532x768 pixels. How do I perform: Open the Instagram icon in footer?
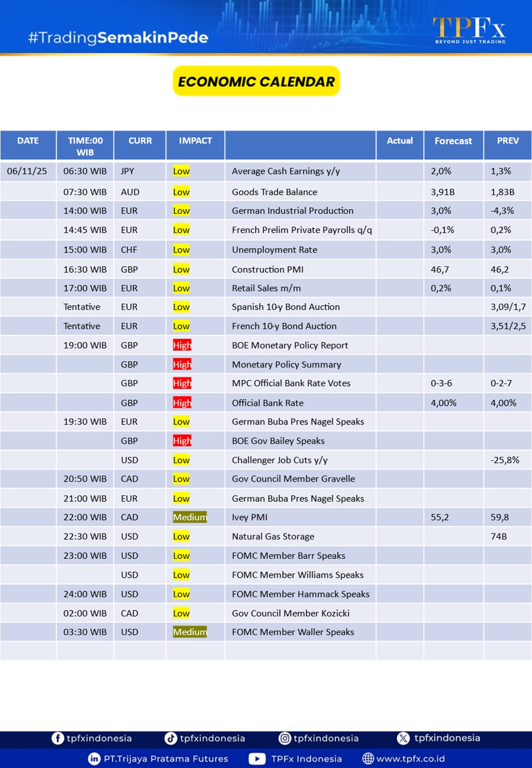pyautogui.click(x=285, y=738)
